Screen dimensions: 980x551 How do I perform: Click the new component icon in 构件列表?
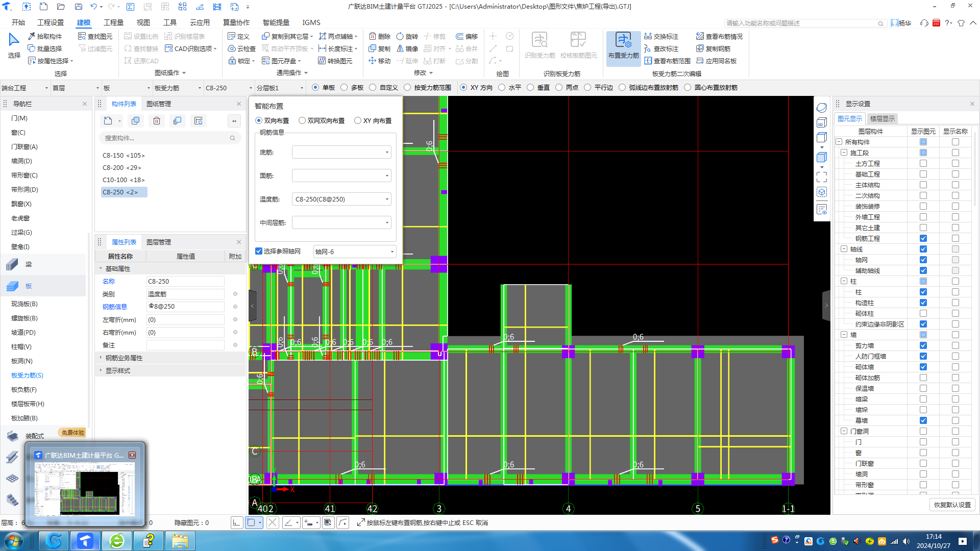click(x=108, y=121)
